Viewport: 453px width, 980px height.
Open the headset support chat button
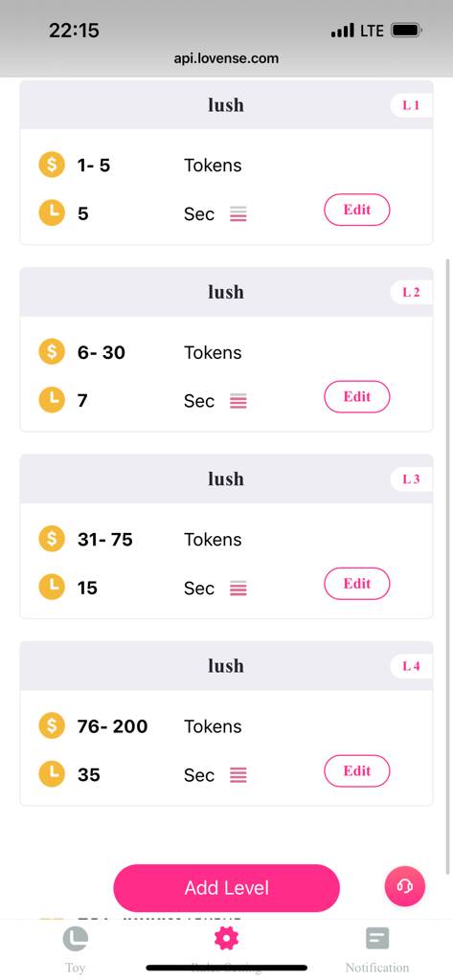click(405, 886)
